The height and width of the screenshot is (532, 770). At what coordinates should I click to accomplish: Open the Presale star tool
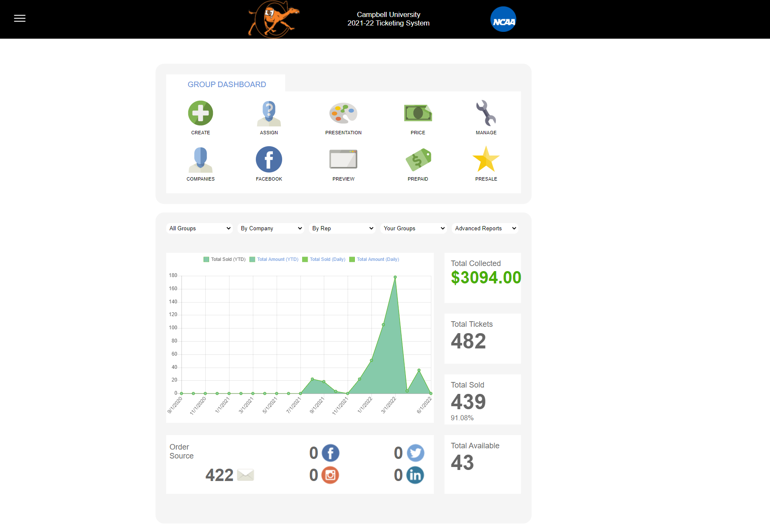click(x=486, y=159)
